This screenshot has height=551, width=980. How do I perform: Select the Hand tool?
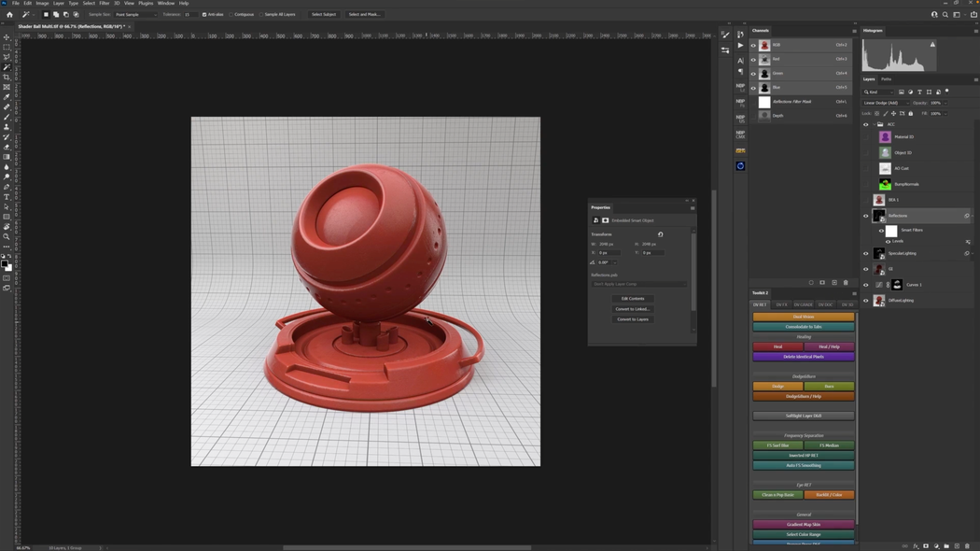pos(7,226)
